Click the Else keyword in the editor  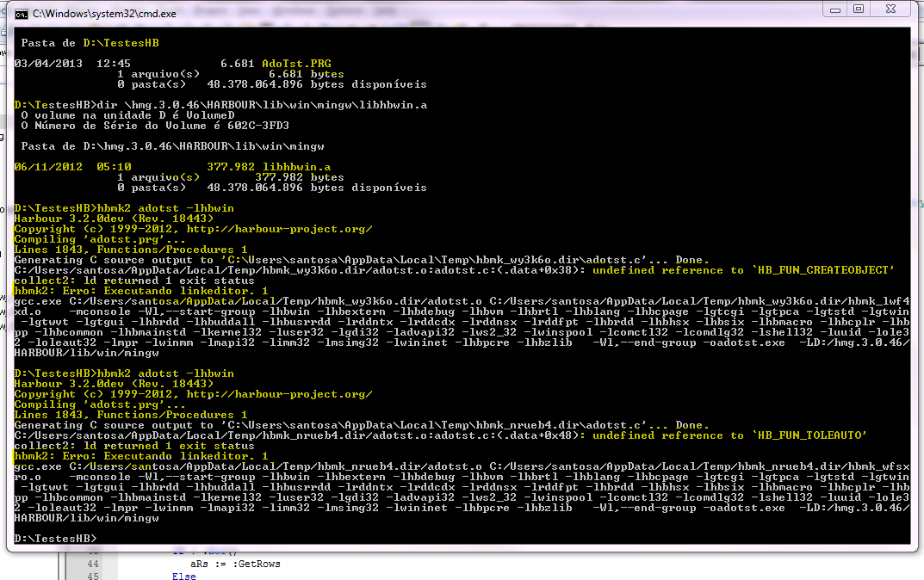click(x=183, y=576)
